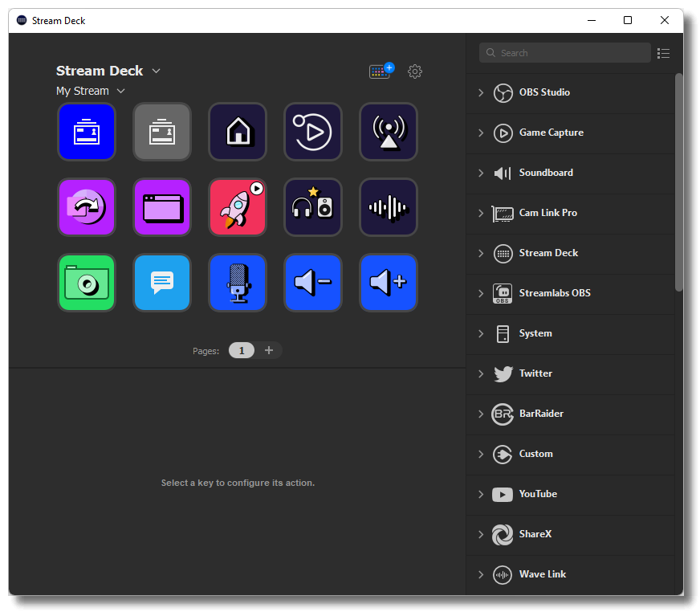700x612 pixels.
Task: Expand the YouTube category chevron
Action: click(x=481, y=495)
